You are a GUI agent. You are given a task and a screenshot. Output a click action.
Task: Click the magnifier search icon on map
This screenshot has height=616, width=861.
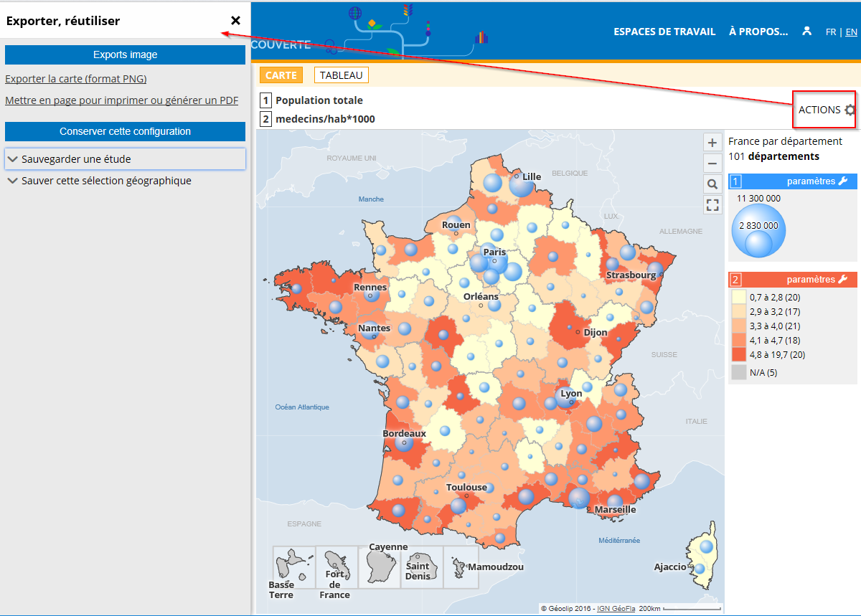tap(712, 184)
